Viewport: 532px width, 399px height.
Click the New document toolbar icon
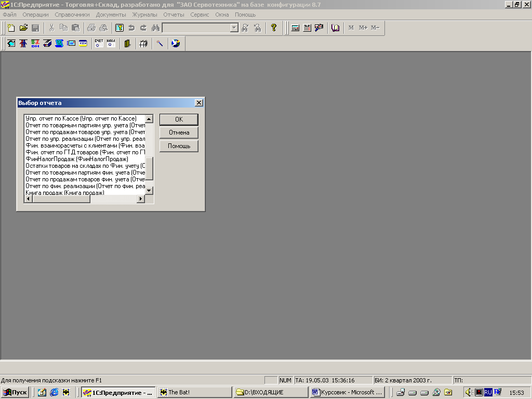tap(11, 28)
